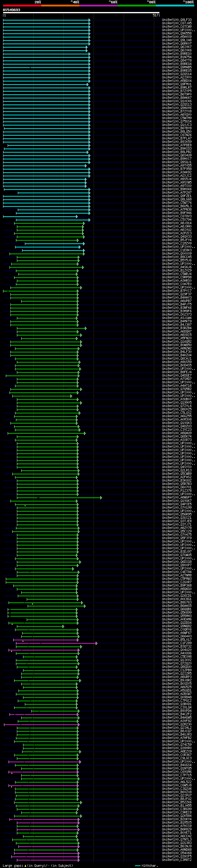Select label UniRef100_C4ET84
Image resolution: width=197 pixels, height=868 pixels.
tap(177, 572)
